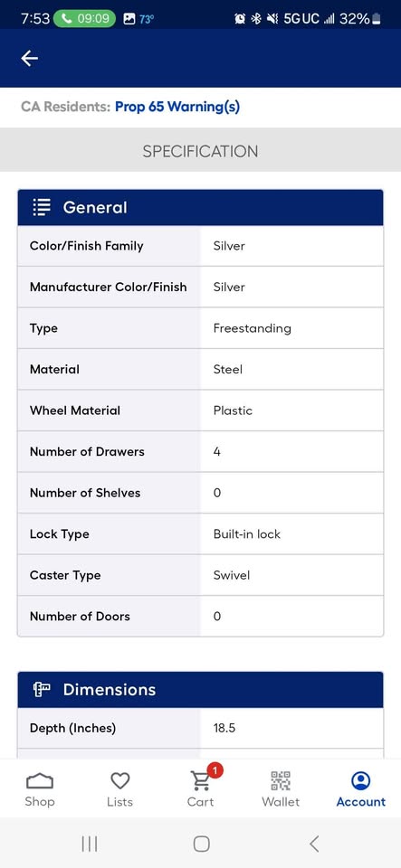401x868 pixels.
Task: Open the ongoing call timer pill
Action: tap(84, 18)
